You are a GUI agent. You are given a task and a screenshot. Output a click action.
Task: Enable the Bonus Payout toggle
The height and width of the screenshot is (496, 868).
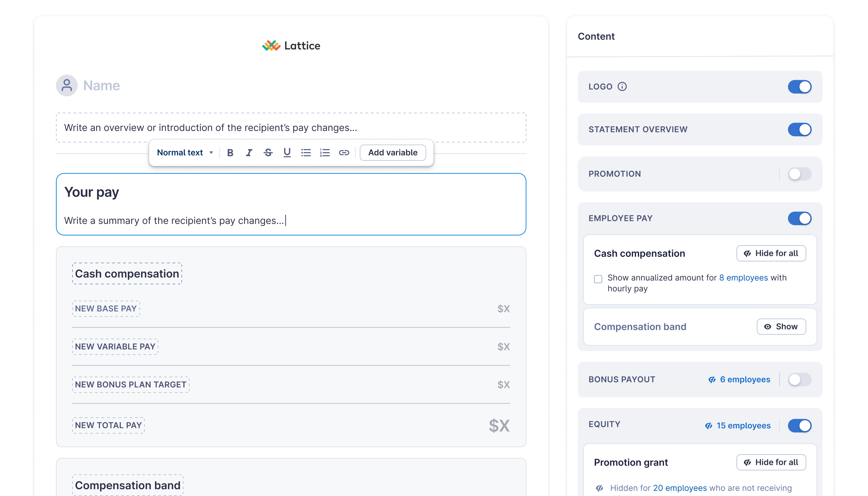pos(800,380)
